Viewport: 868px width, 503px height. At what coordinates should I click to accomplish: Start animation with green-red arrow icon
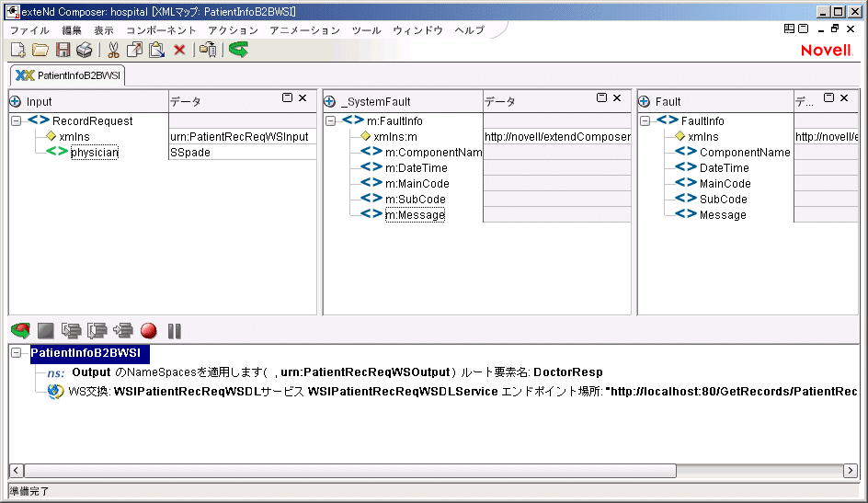click(20, 331)
